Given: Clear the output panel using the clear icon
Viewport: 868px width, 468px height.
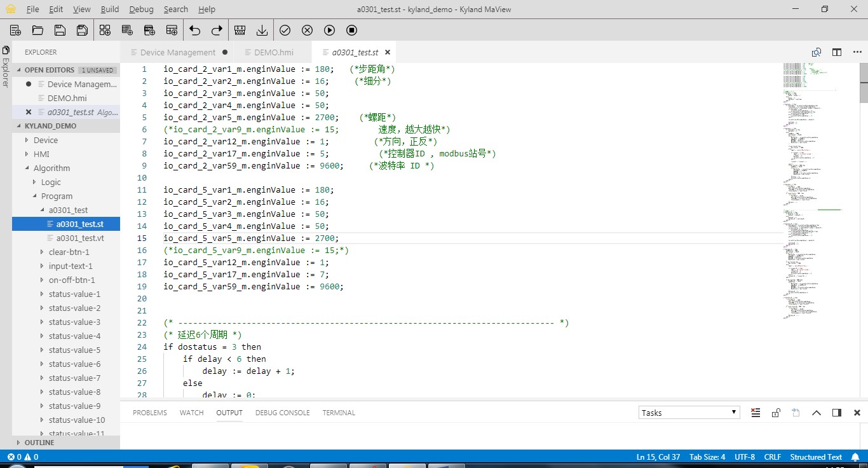Looking at the screenshot, I should [x=756, y=413].
